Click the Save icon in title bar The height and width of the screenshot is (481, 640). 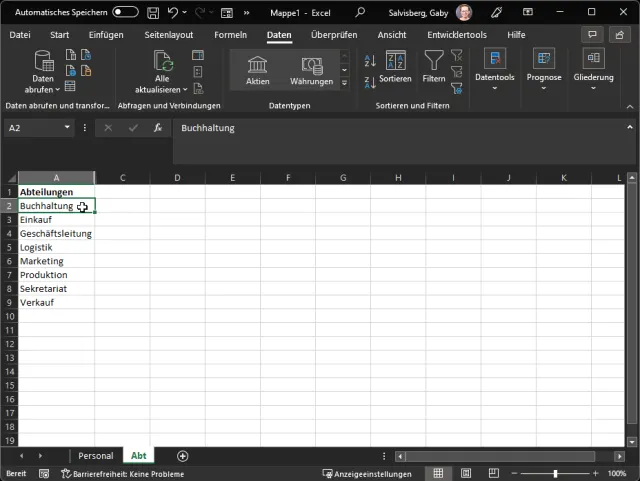pyautogui.click(x=153, y=12)
